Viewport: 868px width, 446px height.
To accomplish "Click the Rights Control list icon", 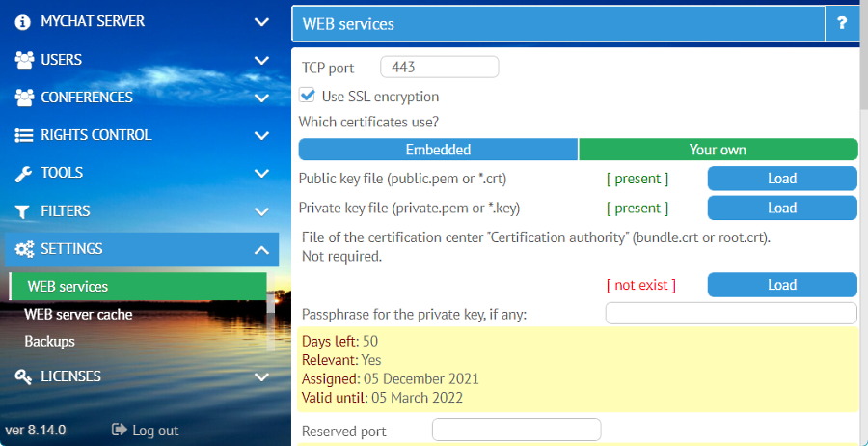I will pyautogui.click(x=24, y=135).
